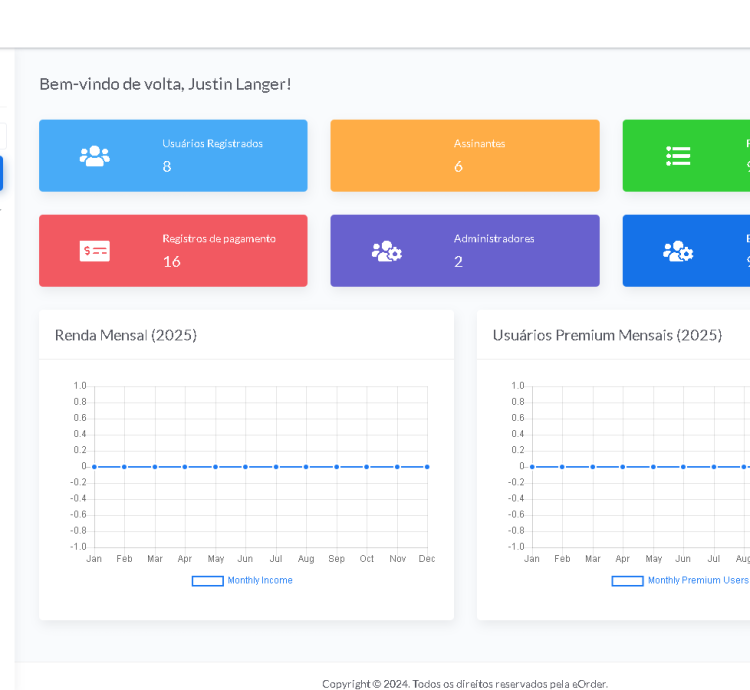Open the Assinantes card

[x=464, y=156]
